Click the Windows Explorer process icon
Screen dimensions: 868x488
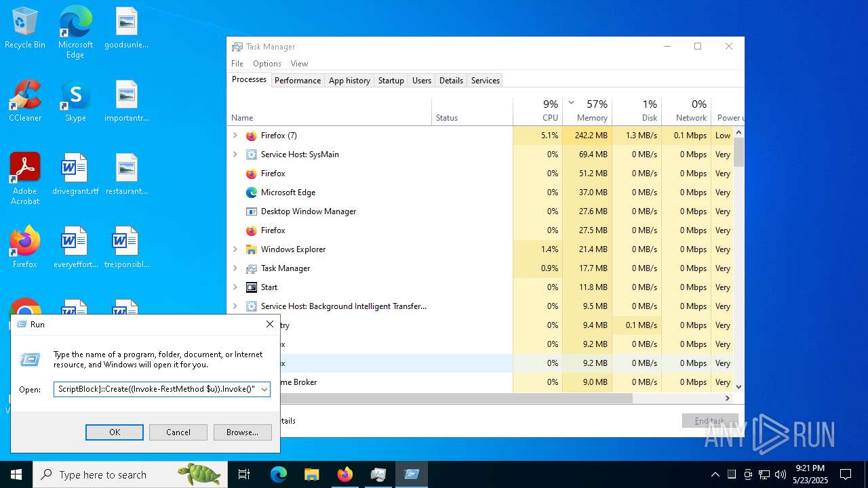tap(252, 249)
